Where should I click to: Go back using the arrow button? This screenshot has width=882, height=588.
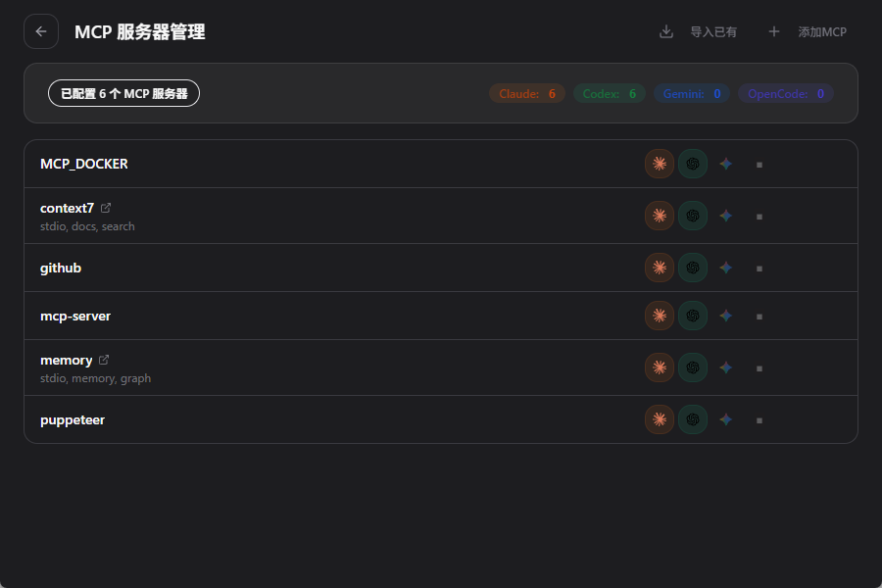click(x=41, y=31)
